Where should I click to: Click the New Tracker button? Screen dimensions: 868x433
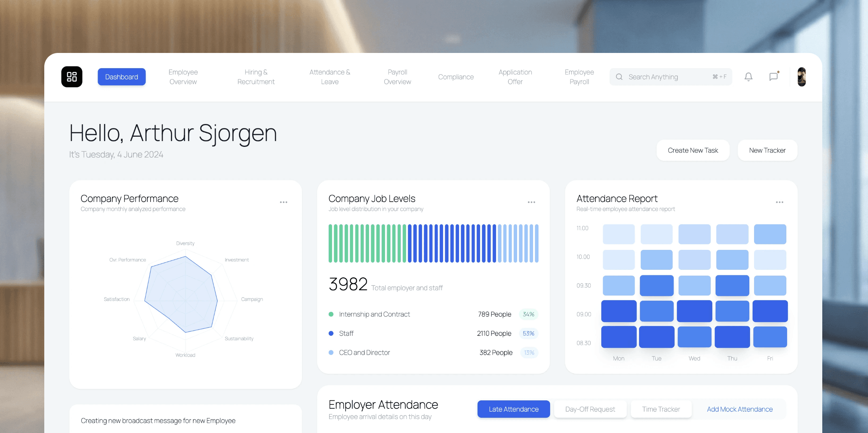[x=767, y=150]
